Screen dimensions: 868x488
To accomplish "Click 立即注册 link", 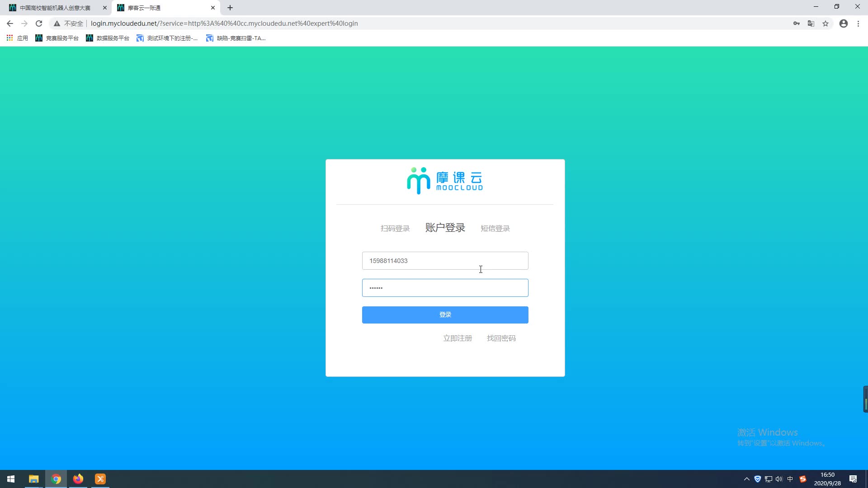I will (x=458, y=338).
